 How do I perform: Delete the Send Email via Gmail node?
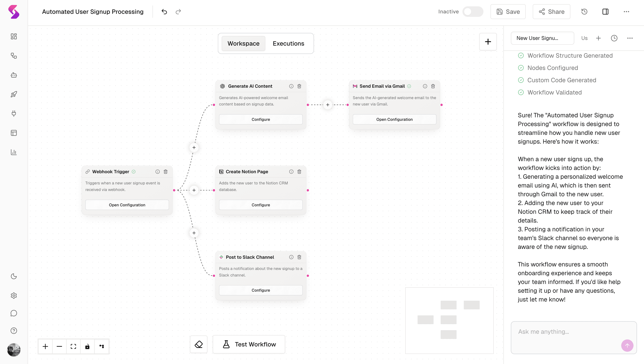coord(433,86)
